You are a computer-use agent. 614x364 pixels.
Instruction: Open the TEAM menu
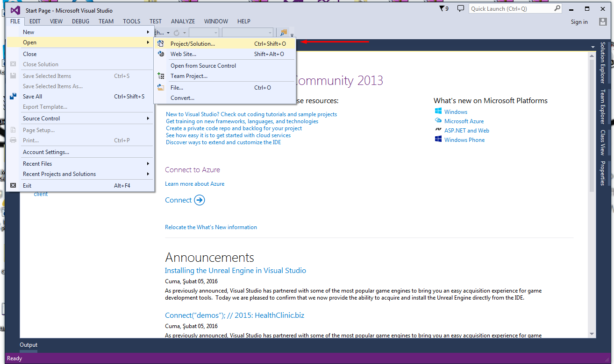[x=106, y=21]
